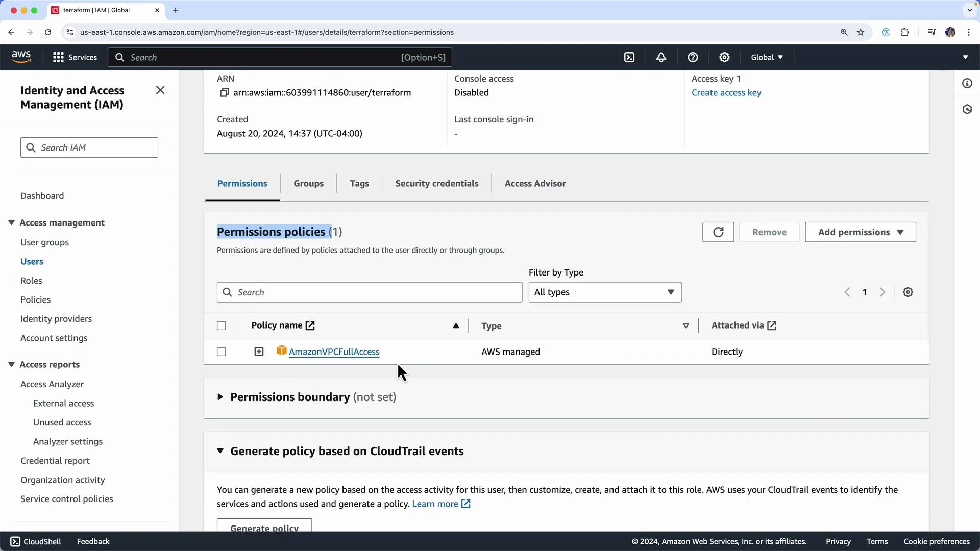Open the AWS home logo

point(21,57)
